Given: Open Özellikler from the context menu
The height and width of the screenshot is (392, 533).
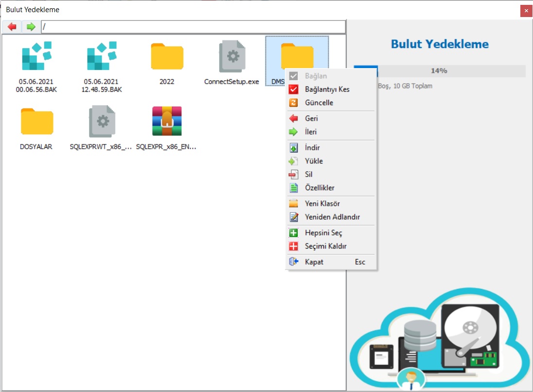Looking at the screenshot, I should click(320, 188).
